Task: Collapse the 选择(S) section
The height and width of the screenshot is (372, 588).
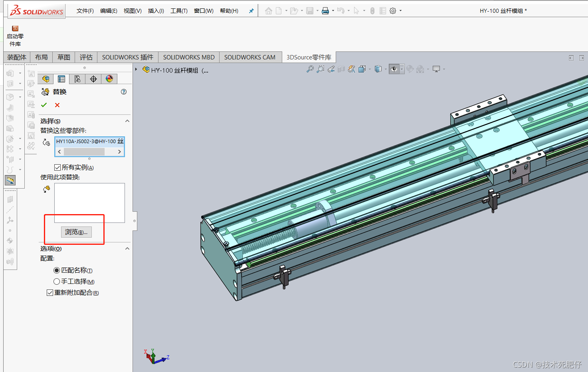Action: click(x=127, y=121)
